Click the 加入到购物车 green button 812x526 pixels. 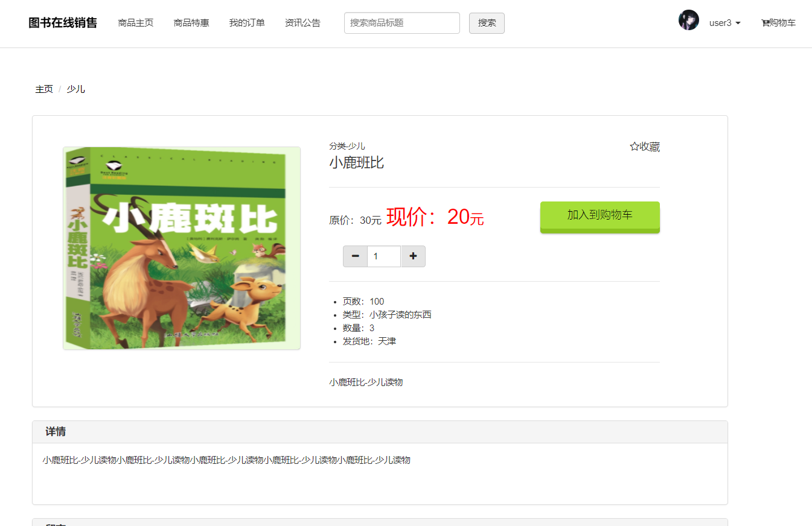click(600, 217)
